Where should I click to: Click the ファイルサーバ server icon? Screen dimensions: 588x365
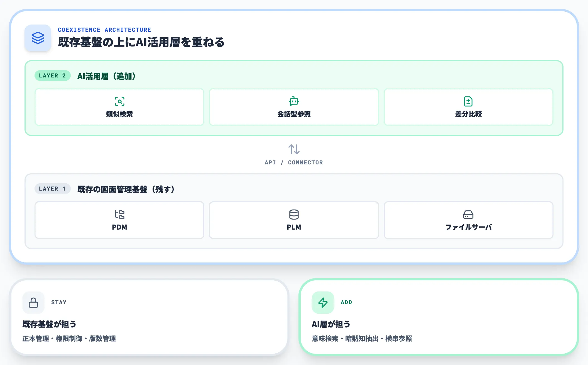[469, 215]
